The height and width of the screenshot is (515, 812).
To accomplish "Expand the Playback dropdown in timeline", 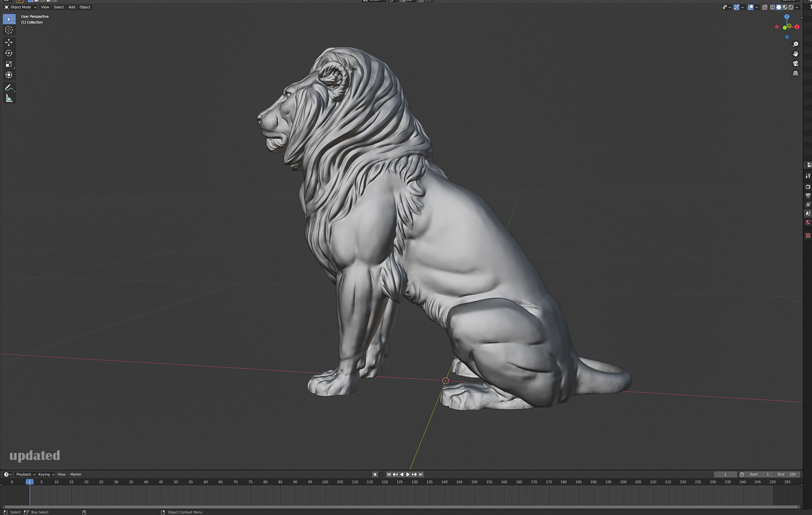I will 25,474.
